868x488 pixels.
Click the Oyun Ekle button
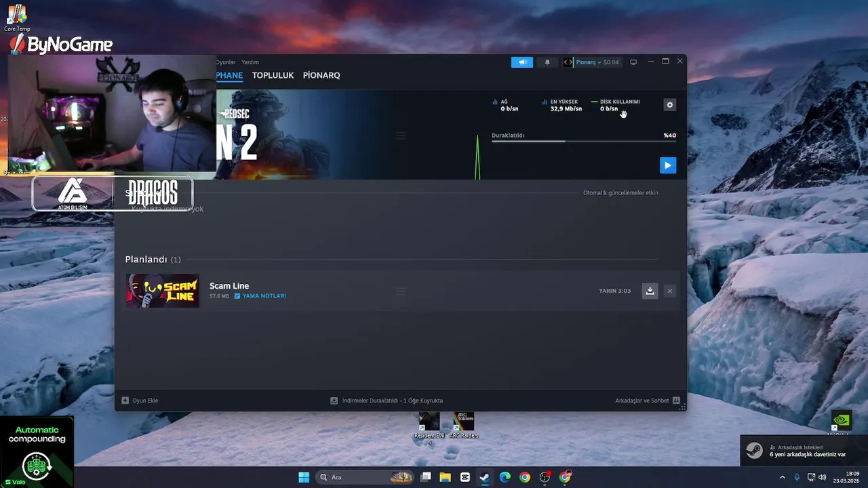(140, 401)
